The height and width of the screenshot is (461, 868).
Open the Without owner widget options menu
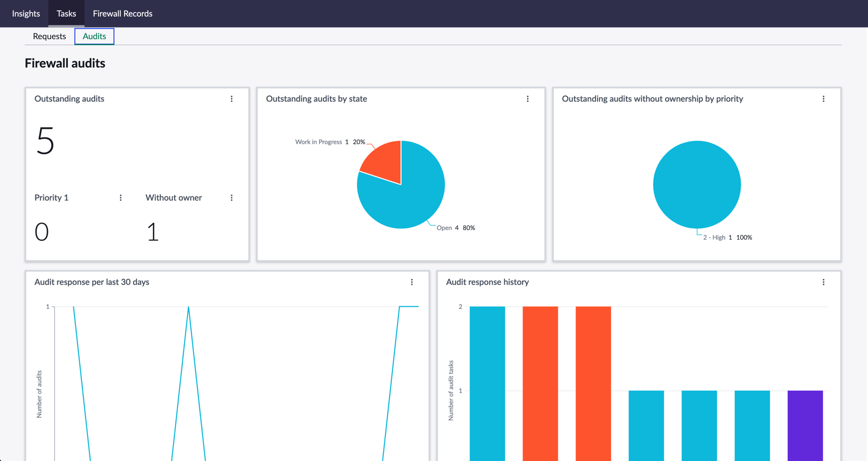[232, 198]
